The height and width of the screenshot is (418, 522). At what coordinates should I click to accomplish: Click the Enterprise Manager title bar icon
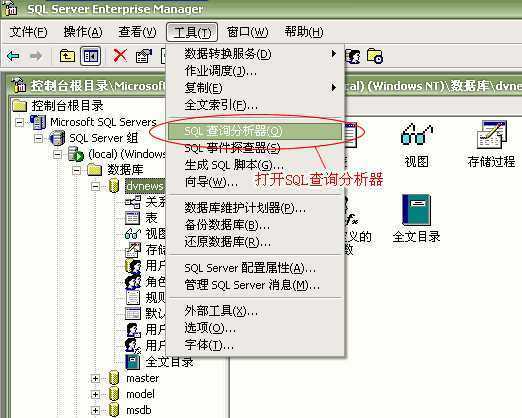10,8
